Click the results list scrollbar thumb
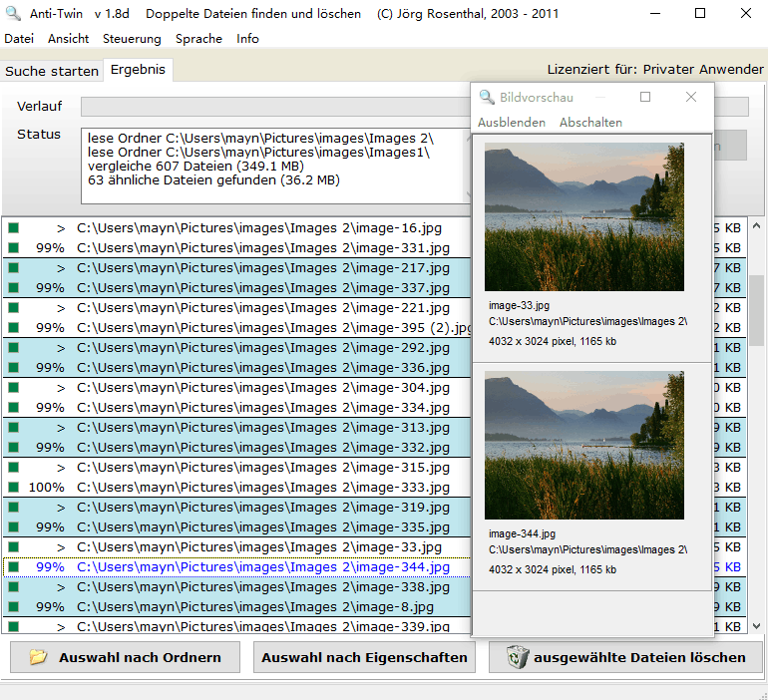 point(756,310)
